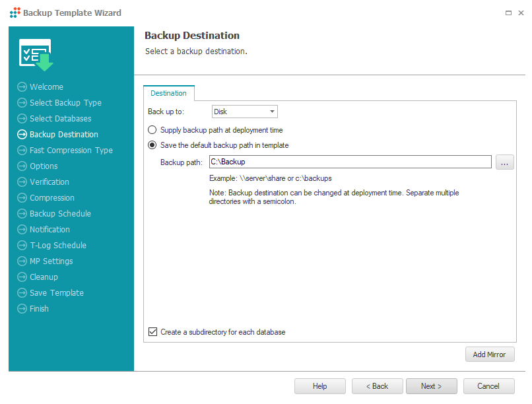Go to Cleanup step label
The height and width of the screenshot is (404, 532).
(x=44, y=277)
